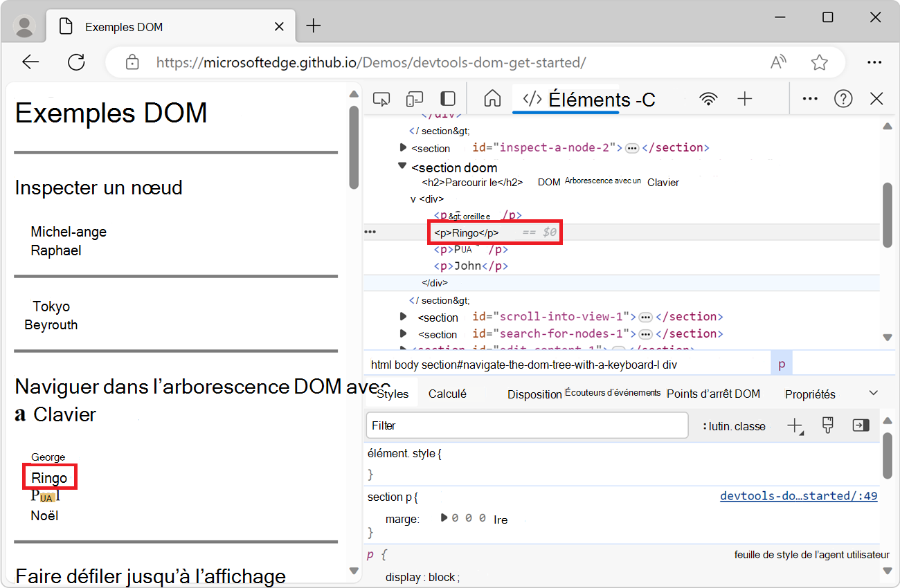Open the browser settings and more menu
The height and width of the screenshot is (588, 900).
(x=875, y=63)
